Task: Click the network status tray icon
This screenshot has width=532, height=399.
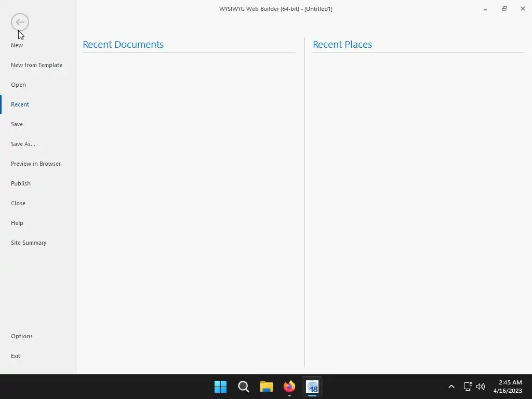Action: coord(468,387)
